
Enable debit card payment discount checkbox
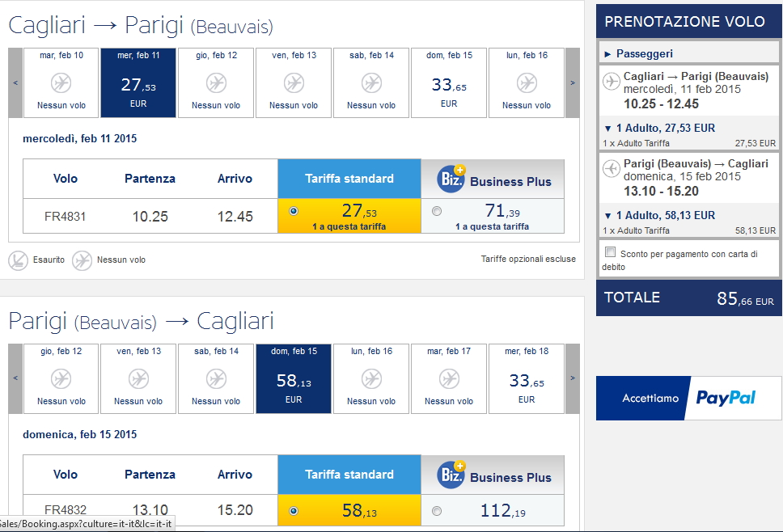[610, 252]
